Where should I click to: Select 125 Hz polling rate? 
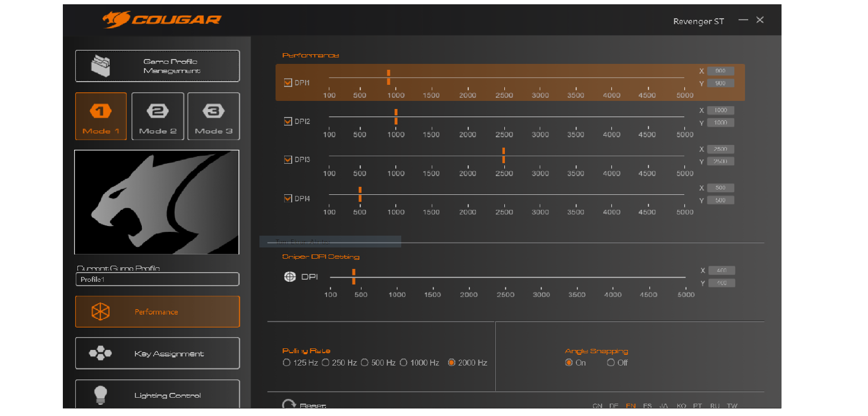click(287, 363)
